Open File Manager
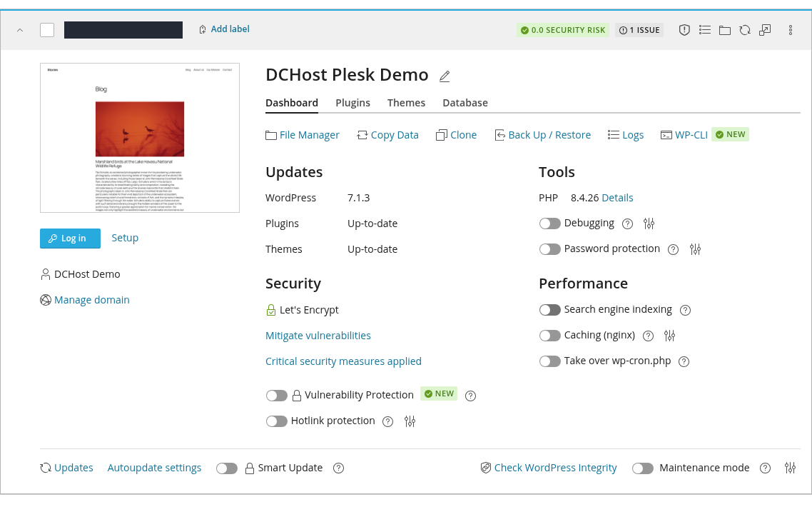The width and height of the screenshot is (812, 507). (303, 135)
